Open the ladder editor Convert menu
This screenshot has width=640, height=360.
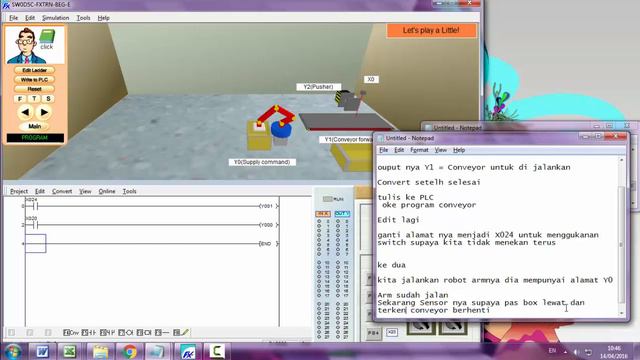[62, 191]
